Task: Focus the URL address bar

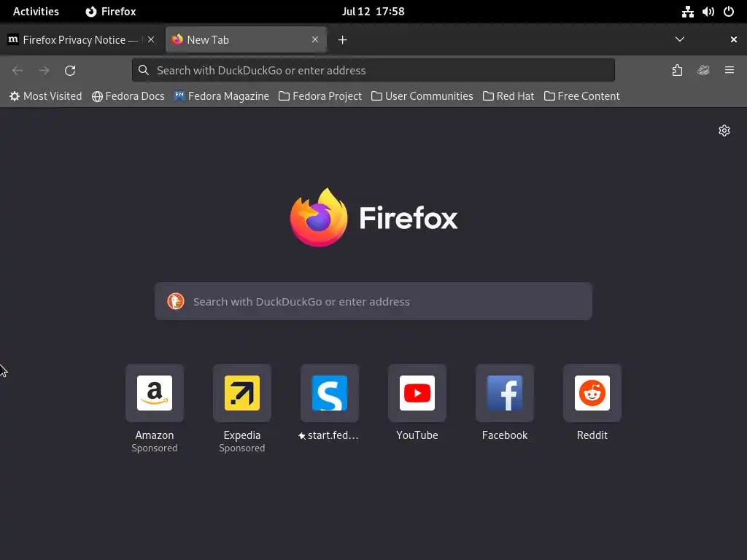Action: coord(373,71)
